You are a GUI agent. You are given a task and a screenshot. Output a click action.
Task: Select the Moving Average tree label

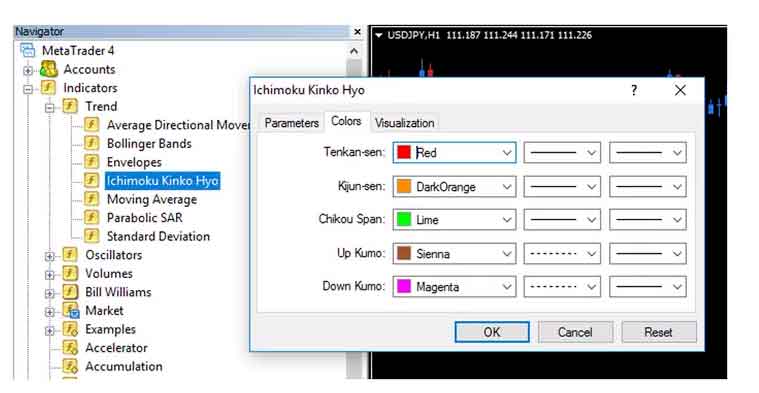click(152, 199)
